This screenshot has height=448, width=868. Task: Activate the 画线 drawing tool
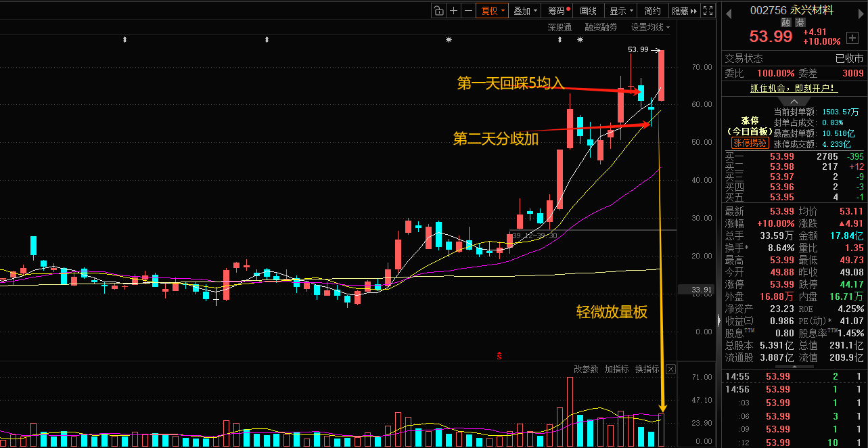pos(589,10)
